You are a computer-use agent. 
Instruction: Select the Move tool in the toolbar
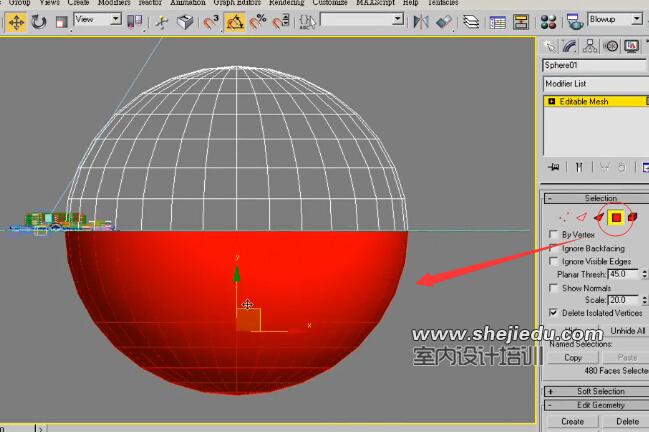(16, 22)
